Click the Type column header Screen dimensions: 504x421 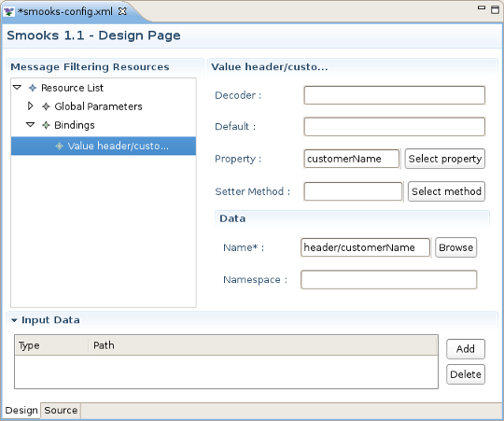tap(51, 345)
